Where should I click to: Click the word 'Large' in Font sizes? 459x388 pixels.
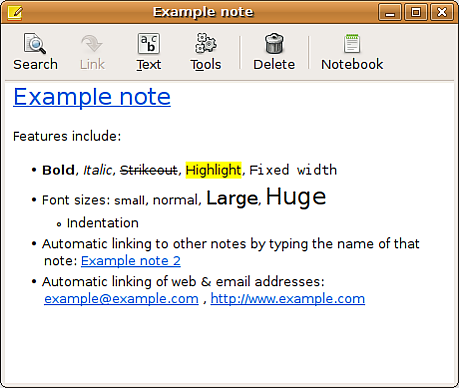(232, 198)
